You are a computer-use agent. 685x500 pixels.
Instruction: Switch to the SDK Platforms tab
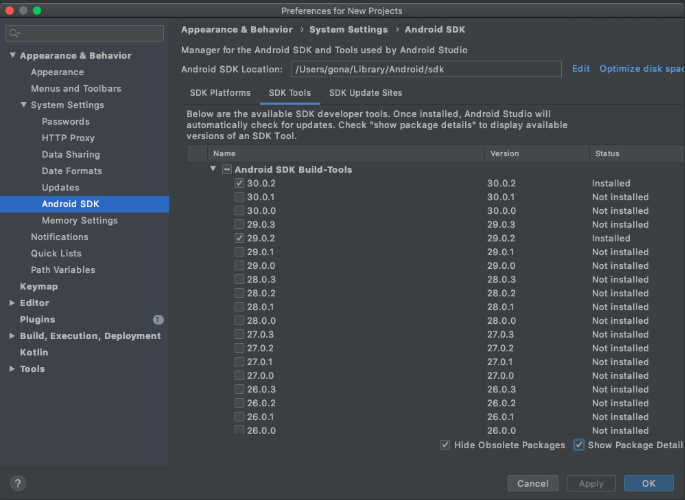coord(220,93)
